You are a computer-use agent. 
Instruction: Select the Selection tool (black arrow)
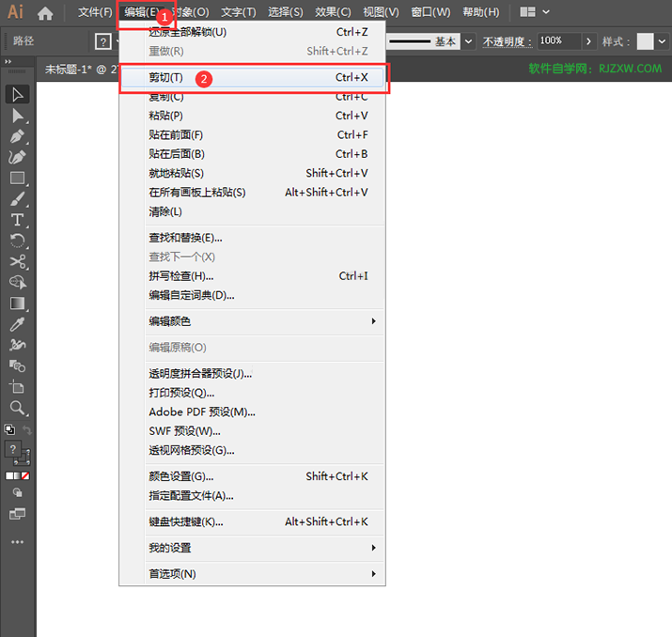pyautogui.click(x=17, y=95)
